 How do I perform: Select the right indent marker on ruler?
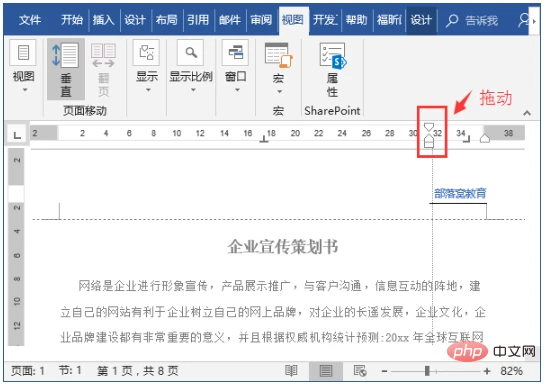coord(485,139)
